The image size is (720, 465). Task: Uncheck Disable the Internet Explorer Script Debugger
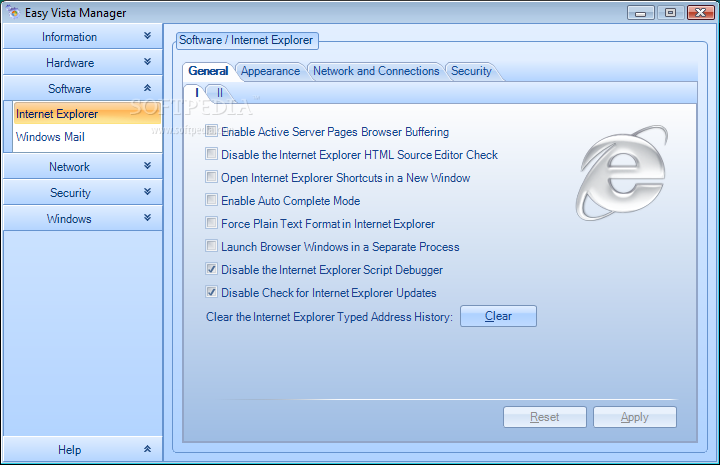coord(211,269)
